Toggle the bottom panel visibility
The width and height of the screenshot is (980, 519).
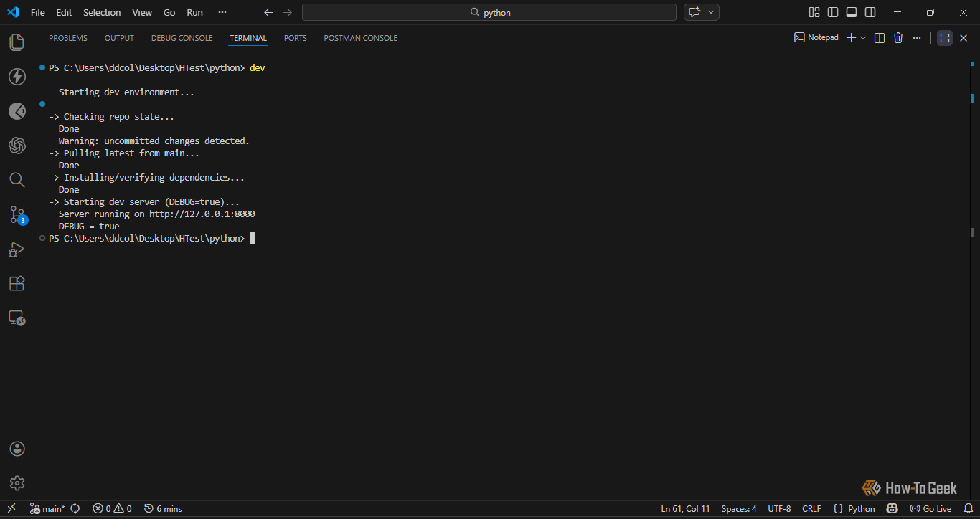coord(852,12)
